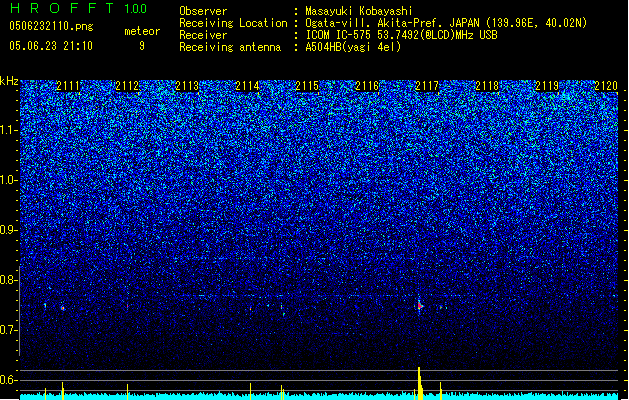The height and width of the screenshot is (400, 629).
Task: Click the 2119 time marker
Action: click(547, 86)
